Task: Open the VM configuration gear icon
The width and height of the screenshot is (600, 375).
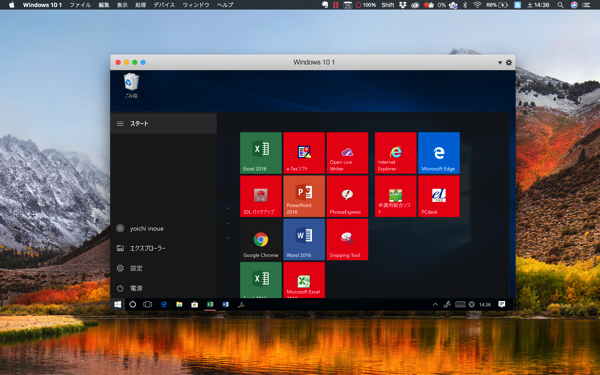Action: tap(509, 62)
